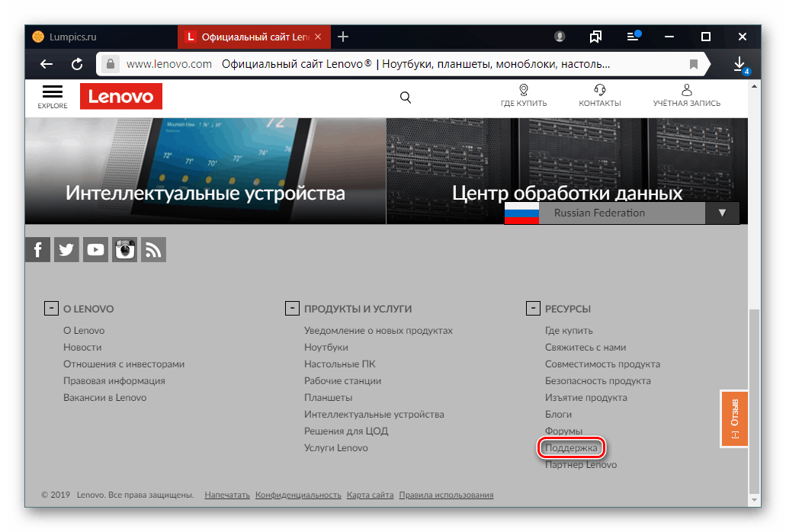Collapse the РЕСУРСЫ footer section
Viewport: 786px width, 532px height.
pyautogui.click(x=533, y=308)
